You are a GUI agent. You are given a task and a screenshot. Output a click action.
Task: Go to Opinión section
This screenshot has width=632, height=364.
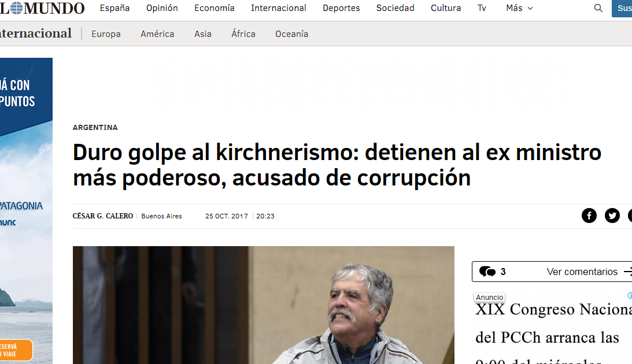point(162,8)
